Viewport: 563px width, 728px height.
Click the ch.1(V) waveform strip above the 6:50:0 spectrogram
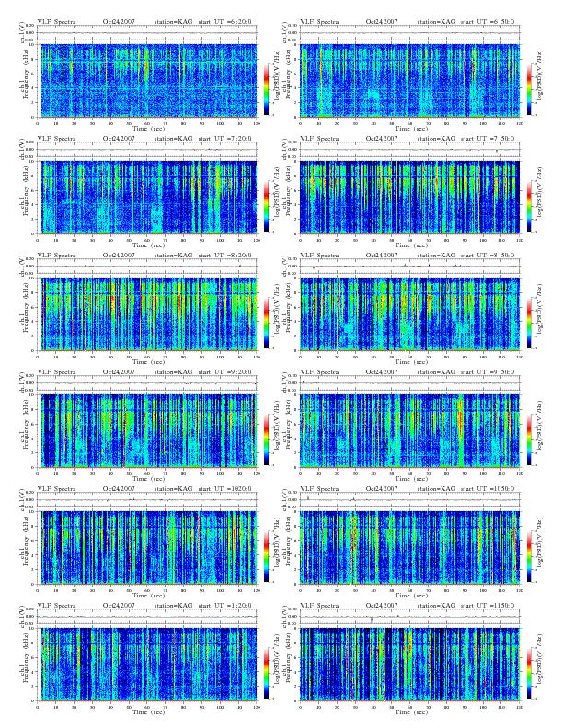(409, 33)
